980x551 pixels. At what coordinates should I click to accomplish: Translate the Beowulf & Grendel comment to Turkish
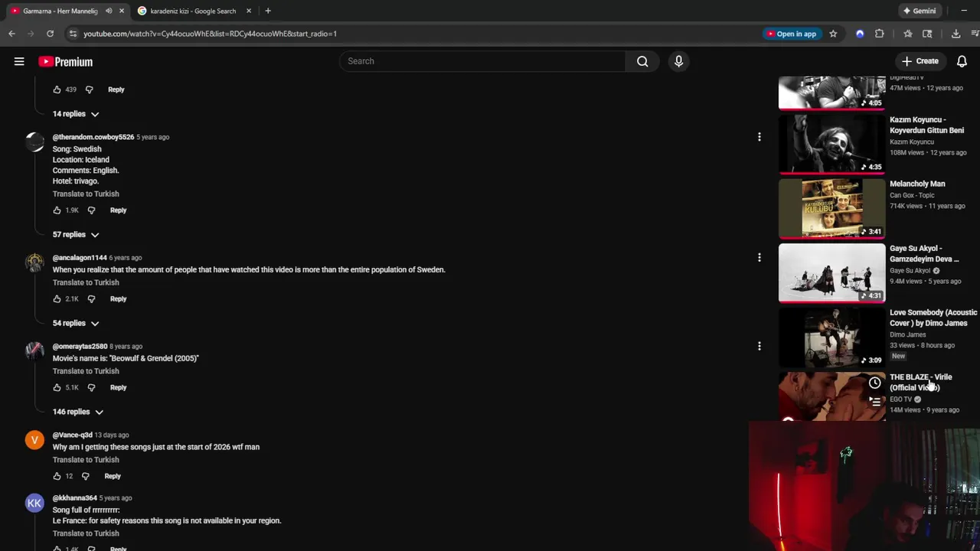[x=86, y=371]
